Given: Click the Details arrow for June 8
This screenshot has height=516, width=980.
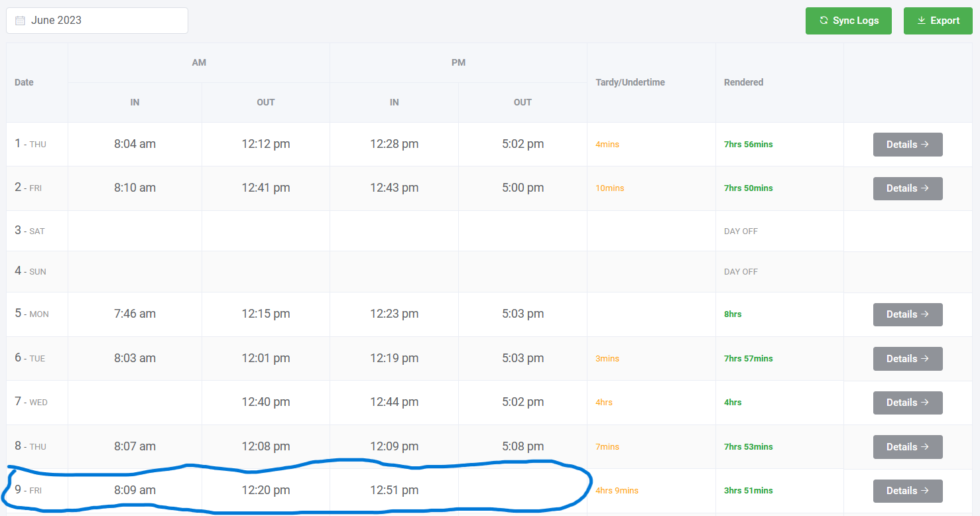Looking at the screenshot, I should pyautogui.click(x=924, y=447).
